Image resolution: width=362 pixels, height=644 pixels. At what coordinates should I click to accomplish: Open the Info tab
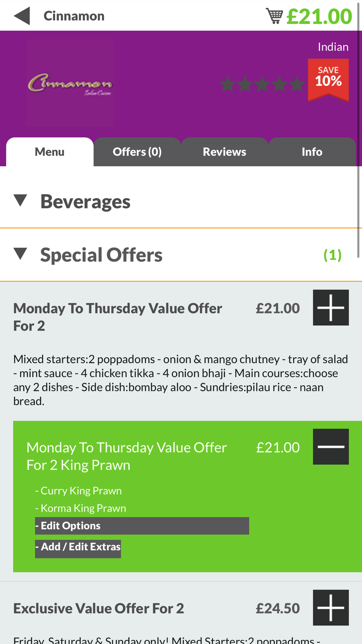pyautogui.click(x=312, y=152)
